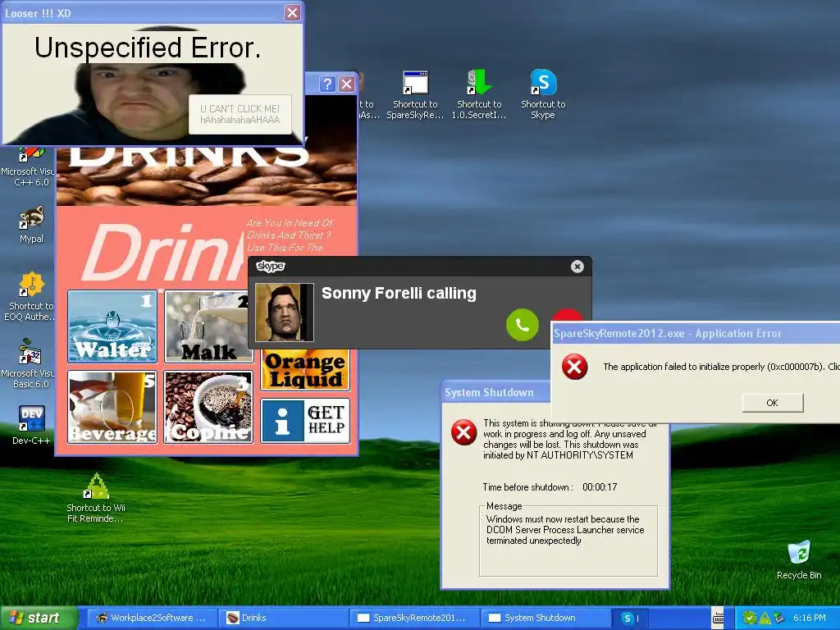Click the DCOM Server message text

pyautogui.click(x=565, y=530)
